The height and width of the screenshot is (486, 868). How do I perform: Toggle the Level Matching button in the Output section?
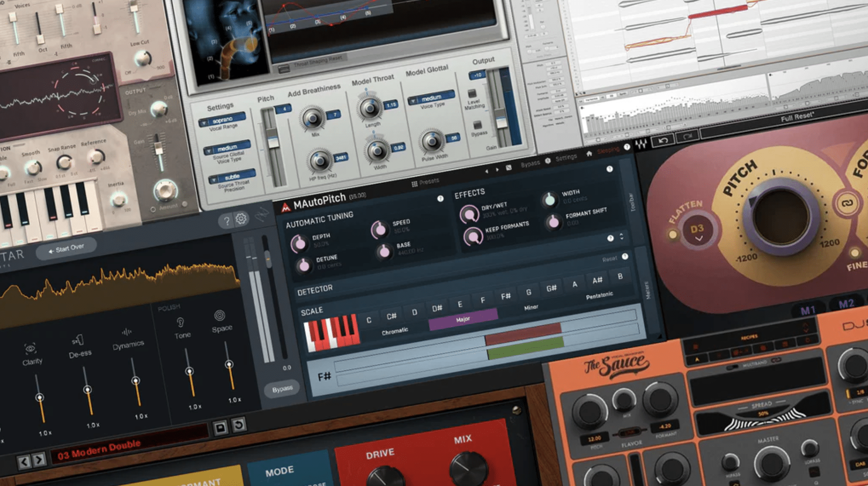[472, 93]
